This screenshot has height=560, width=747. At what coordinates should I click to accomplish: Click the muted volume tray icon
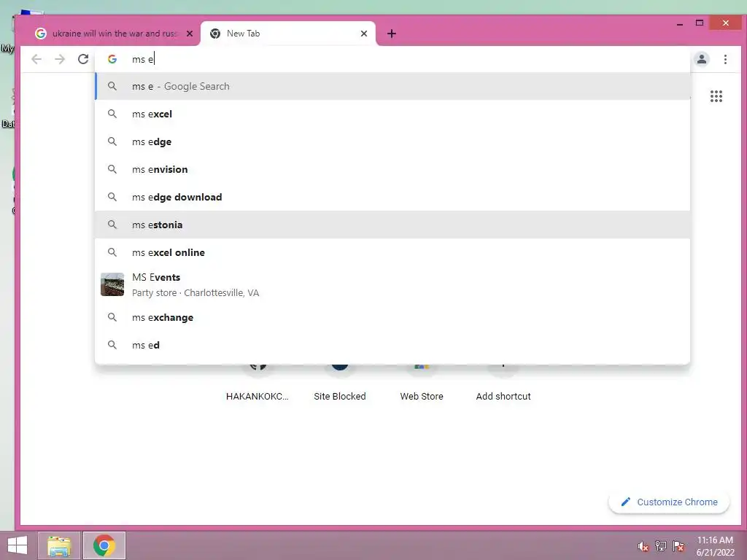(x=643, y=546)
